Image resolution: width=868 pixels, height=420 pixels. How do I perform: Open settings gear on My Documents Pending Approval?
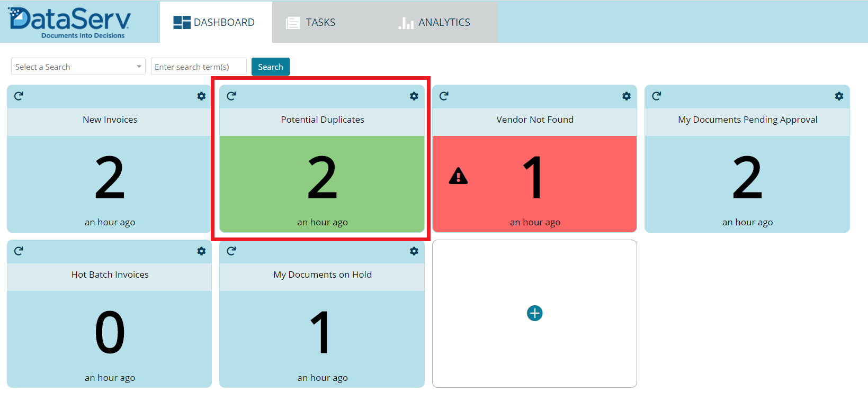(x=839, y=96)
